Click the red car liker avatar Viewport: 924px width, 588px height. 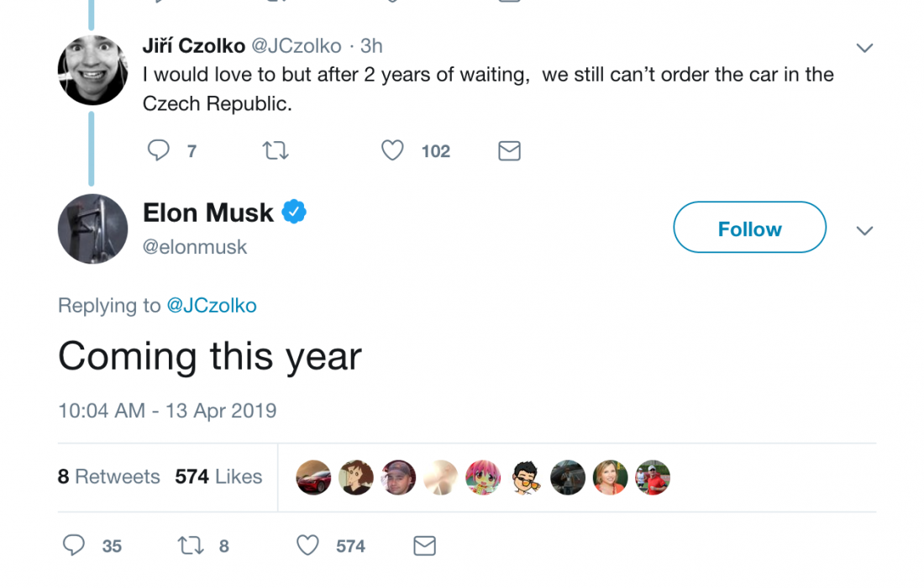313,477
